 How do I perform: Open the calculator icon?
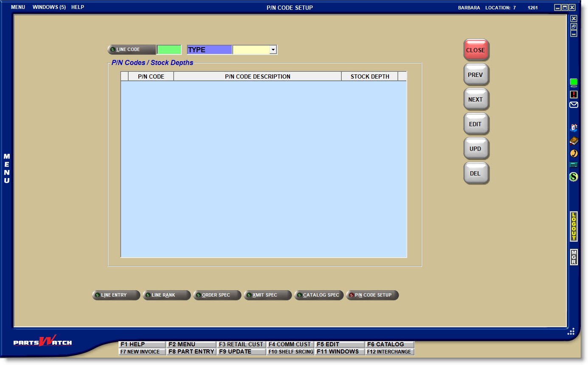click(574, 164)
